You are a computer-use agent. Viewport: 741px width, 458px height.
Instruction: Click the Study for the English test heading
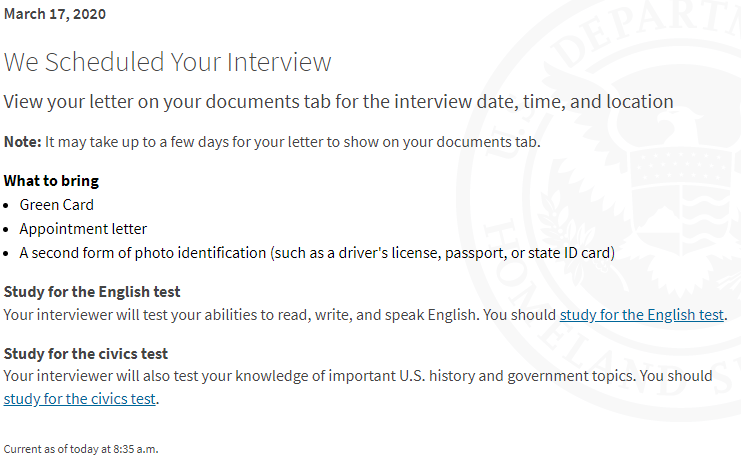click(x=92, y=292)
